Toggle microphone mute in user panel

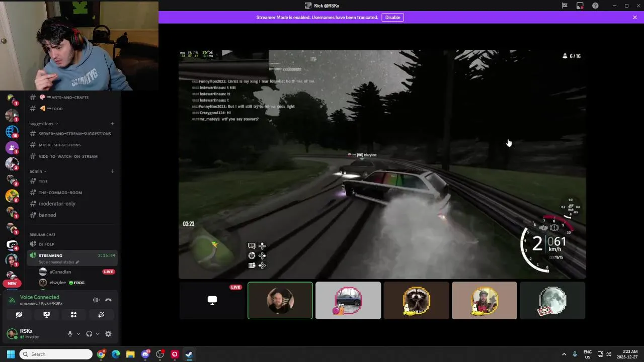click(x=70, y=334)
